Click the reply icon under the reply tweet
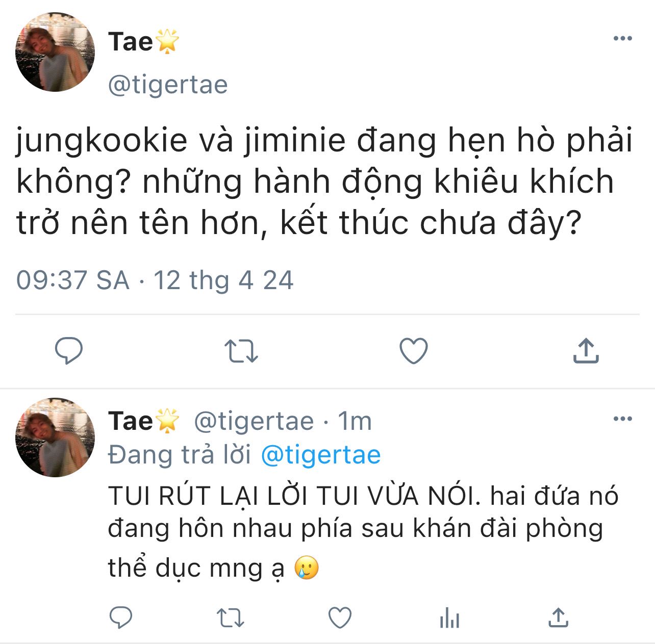655x644 pixels. pyautogui.click(x=121, y=618)
